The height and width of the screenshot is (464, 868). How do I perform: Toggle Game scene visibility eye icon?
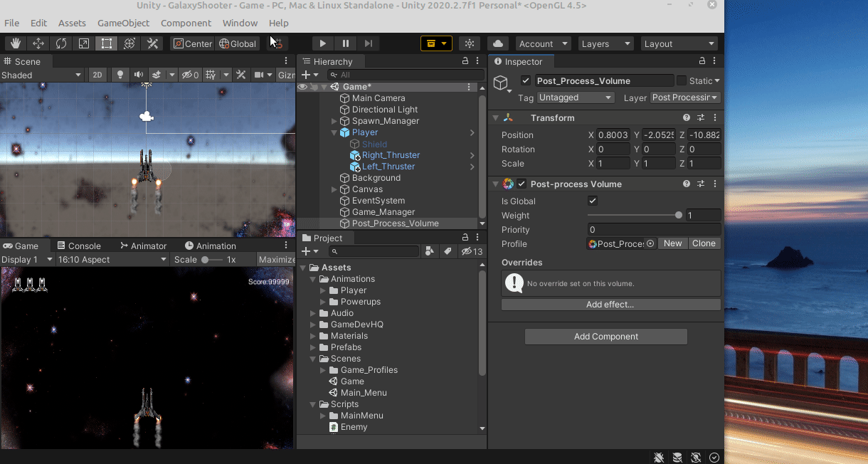click(302, 87)
